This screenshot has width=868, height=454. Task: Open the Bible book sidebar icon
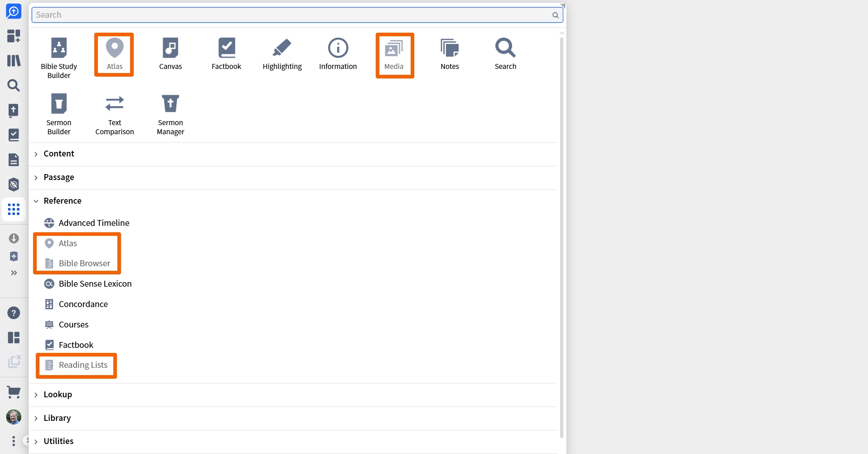point(14,110)
